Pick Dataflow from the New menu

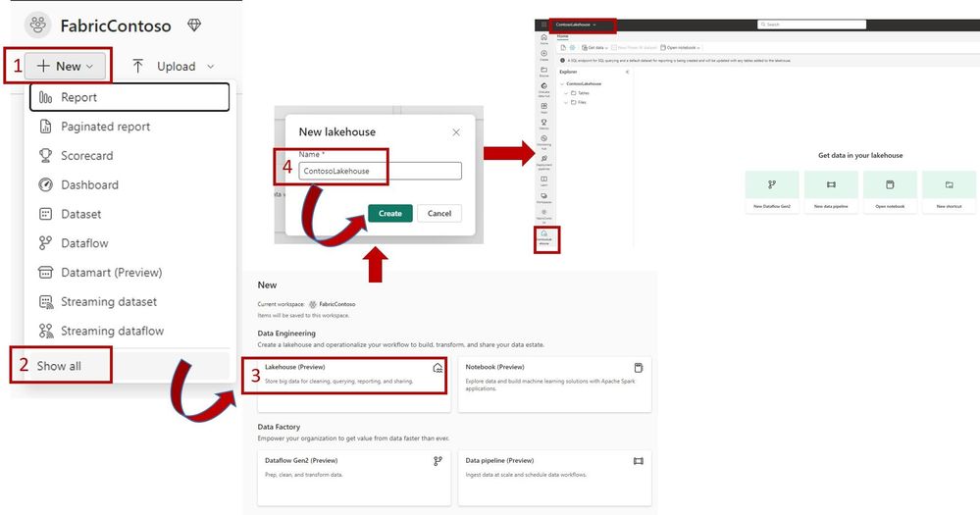[129, 243]
